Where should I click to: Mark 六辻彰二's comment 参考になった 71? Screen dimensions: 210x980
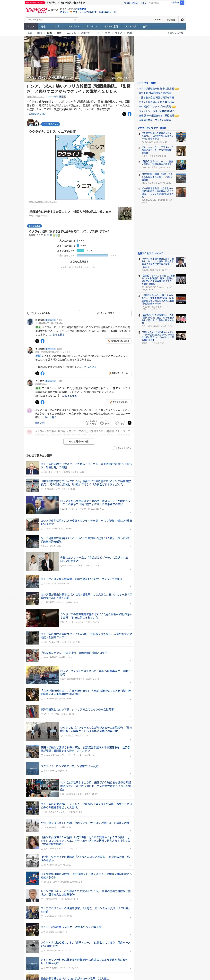click(119, 402)
